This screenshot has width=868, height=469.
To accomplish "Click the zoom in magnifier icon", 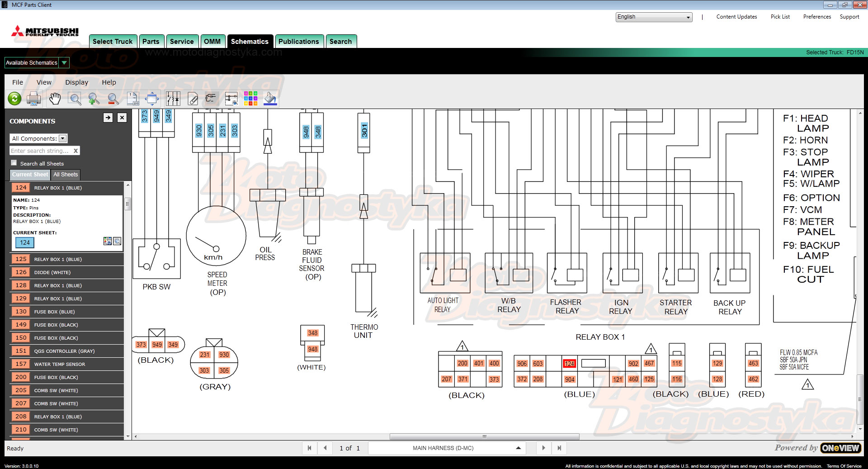I will 94,98.
